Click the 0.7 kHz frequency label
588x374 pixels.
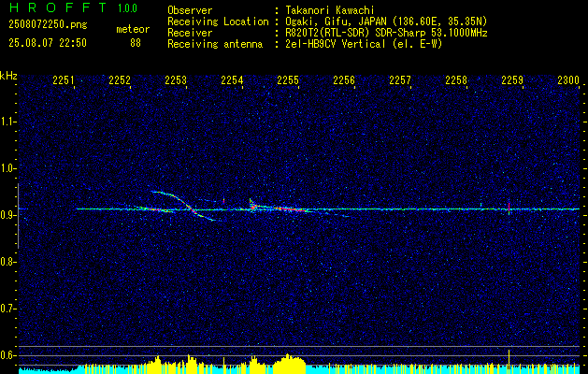point(7,309)
